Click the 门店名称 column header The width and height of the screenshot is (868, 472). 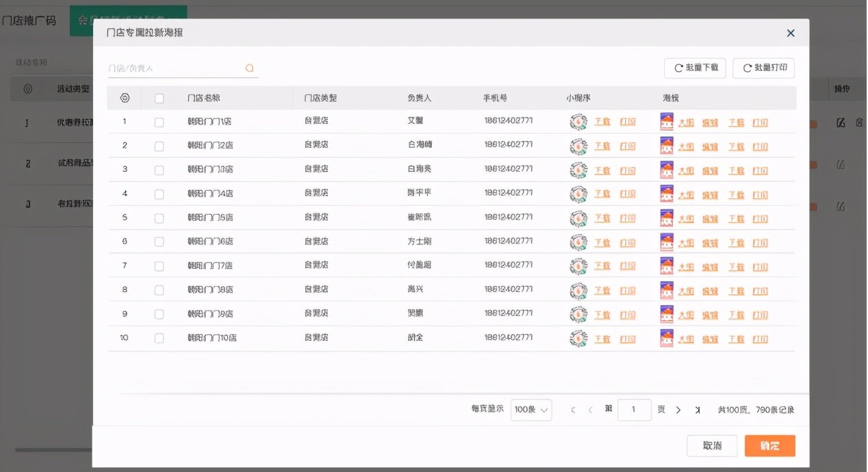click(x=204, y=99)
